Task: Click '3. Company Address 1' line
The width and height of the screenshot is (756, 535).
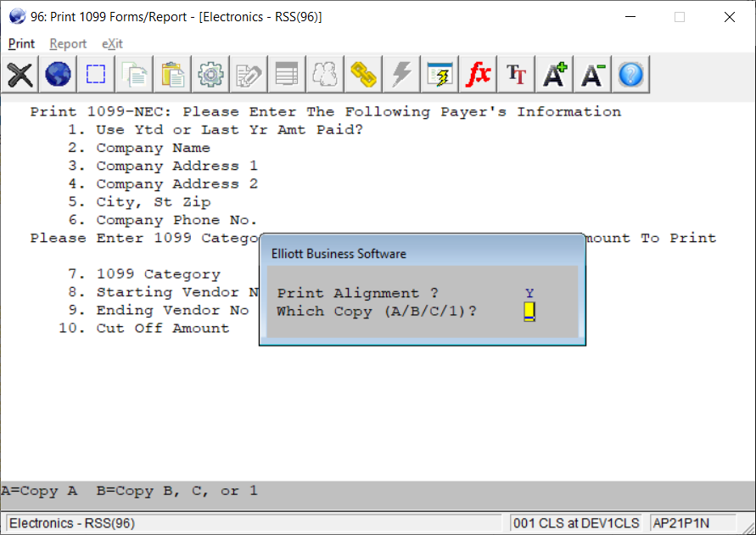Action: point(163,166)
